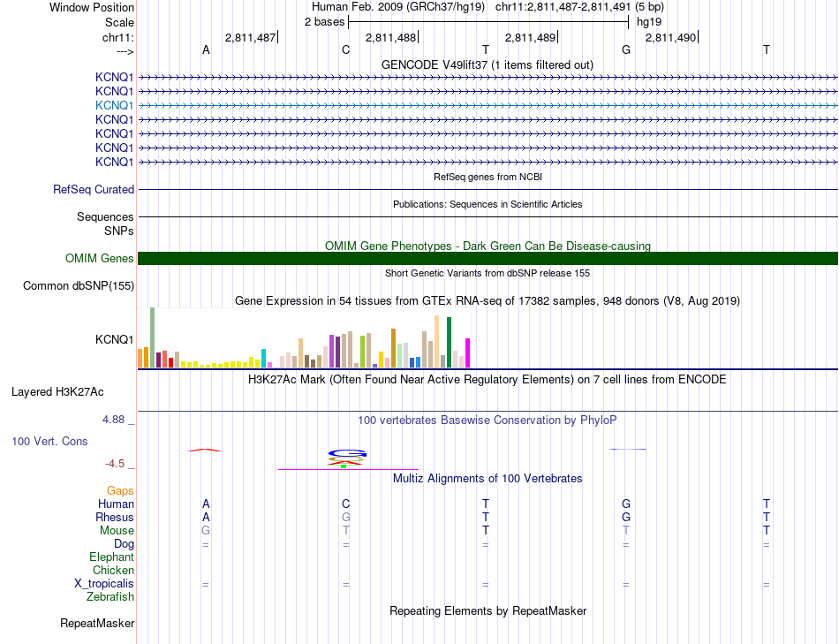839x644 pixels.
Task: Click the GENCODE V49lift37 track title
Action: pyautogui.click(x=487, y=64)
